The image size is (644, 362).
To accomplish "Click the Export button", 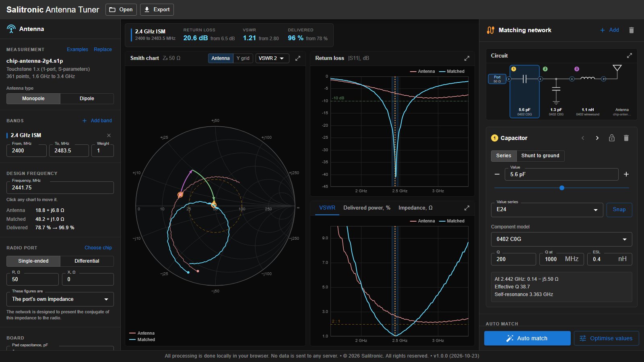I will pyautogui.click(x=157, y=10).
